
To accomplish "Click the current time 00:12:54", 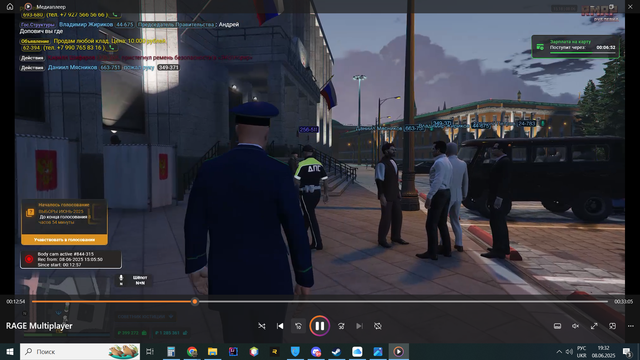I will (16, 302).
